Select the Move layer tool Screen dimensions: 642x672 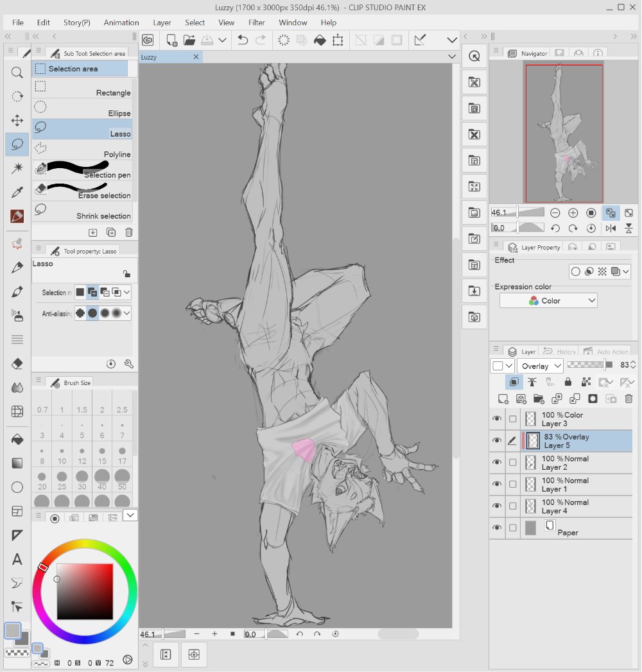tap(17, 121)
